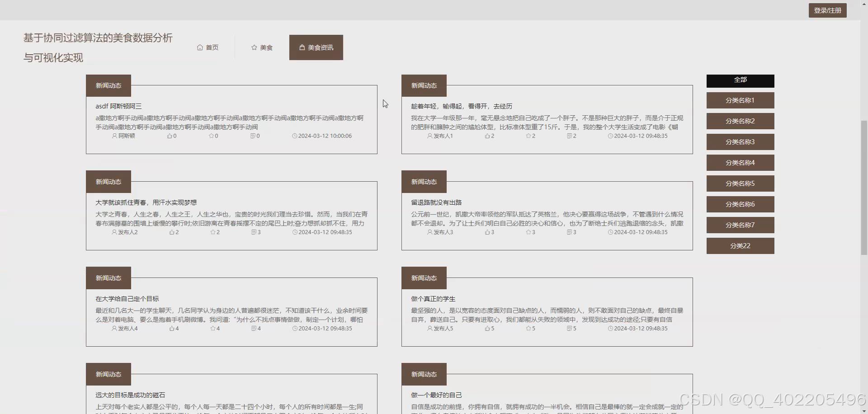This screenshot has height=414, width=868.
Task: Click the thumbs-up icon on asdf article
Action: pyautogui.click(x=170, y=136)
